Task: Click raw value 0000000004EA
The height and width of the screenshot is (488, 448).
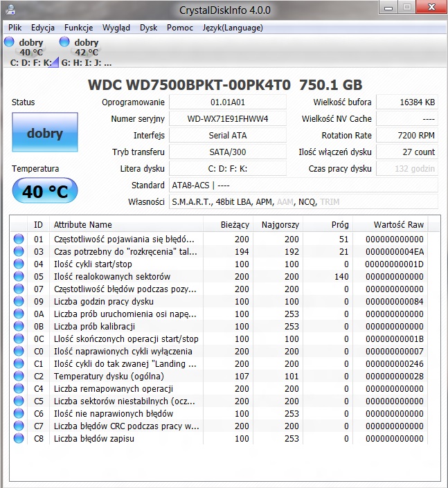Action: 395,251
